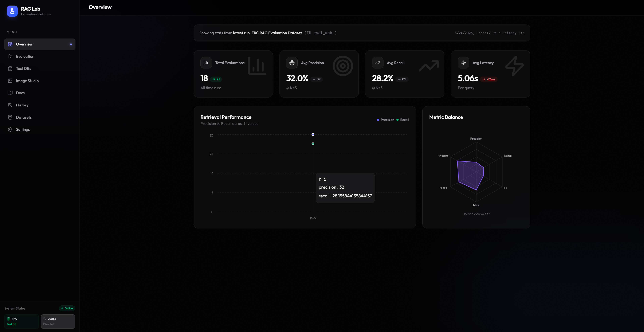The width and height of the screenshot is (644, 332).
Task: Toggle the Recall legend entry
Action: 402,120
